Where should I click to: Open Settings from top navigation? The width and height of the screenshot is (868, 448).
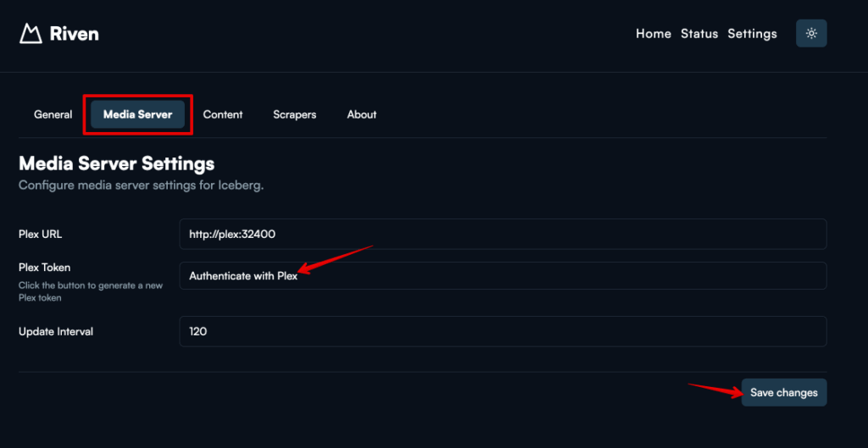752,34
